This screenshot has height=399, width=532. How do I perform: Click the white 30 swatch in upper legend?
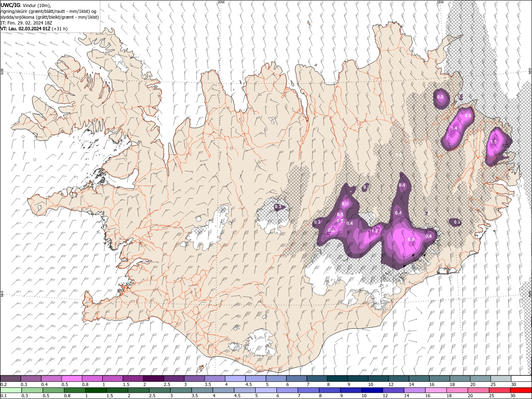point(521,379)
